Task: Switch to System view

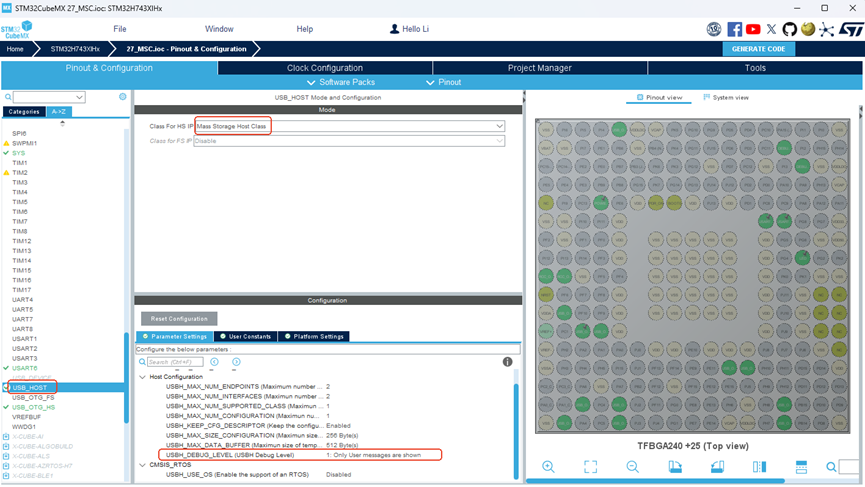Action: click(x=726, y=98)
